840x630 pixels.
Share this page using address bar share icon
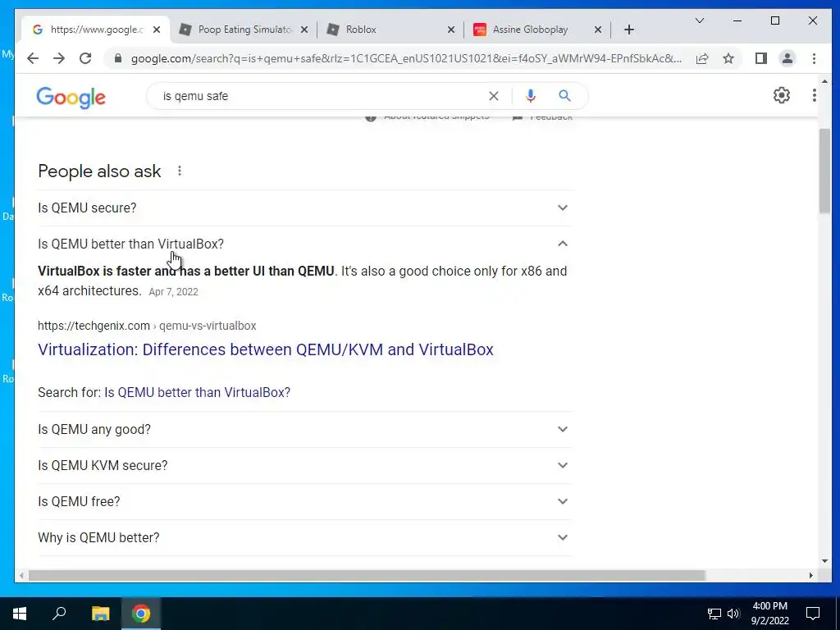(702, 58)
